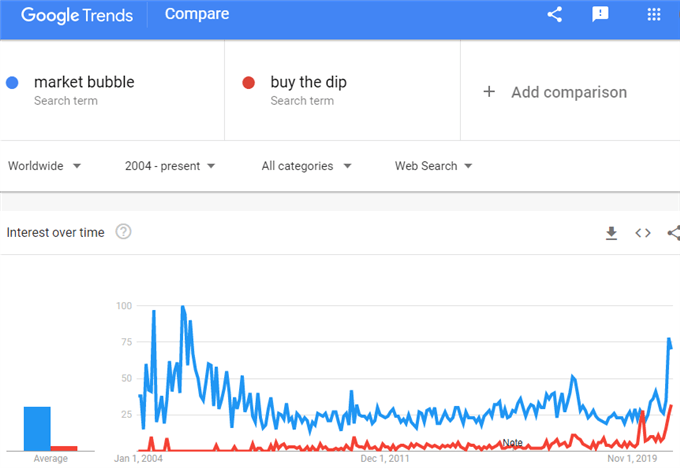Open the Web Search type dropdown
This screenshot has width=680, height=468.
pyautogui.click(x=433, y=166)
